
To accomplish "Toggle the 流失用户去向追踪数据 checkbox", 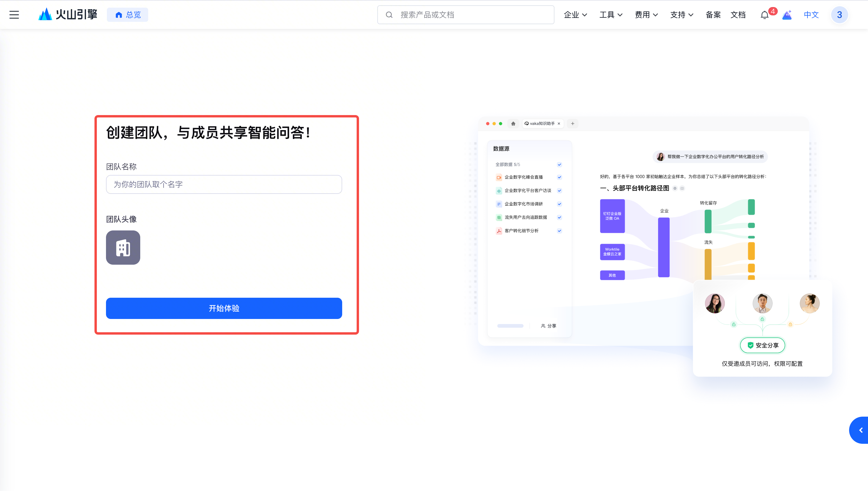I will point(559,217).
